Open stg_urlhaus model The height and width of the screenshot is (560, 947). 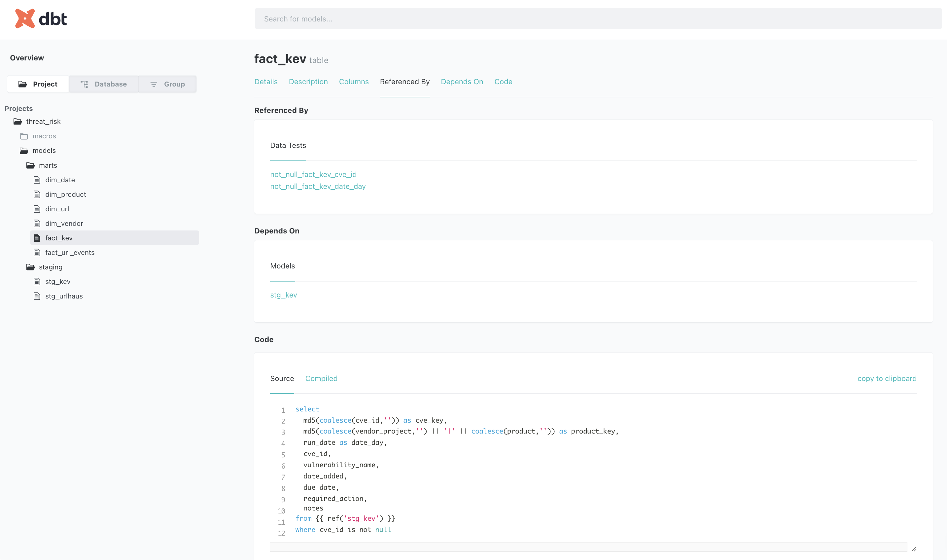coord(64,296)
